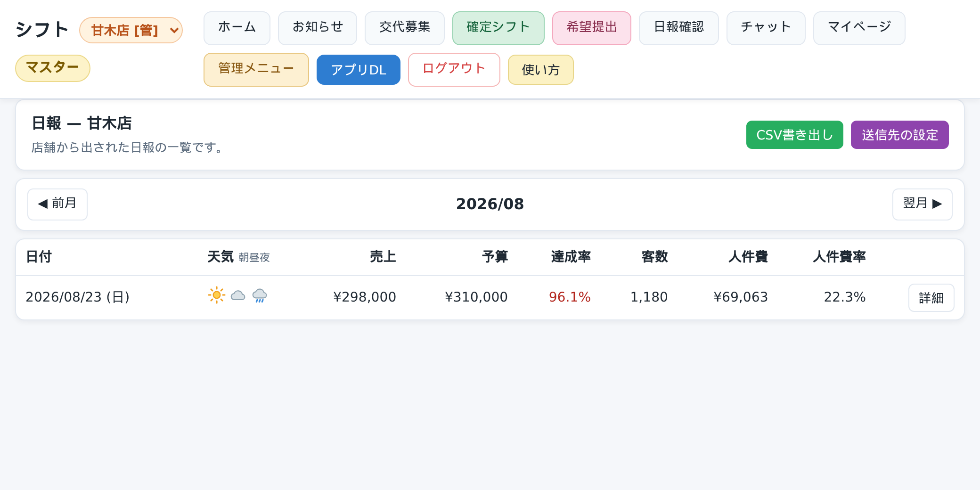Click the 人件費 column header
This screenshot has width=980, height=490.
748,257
